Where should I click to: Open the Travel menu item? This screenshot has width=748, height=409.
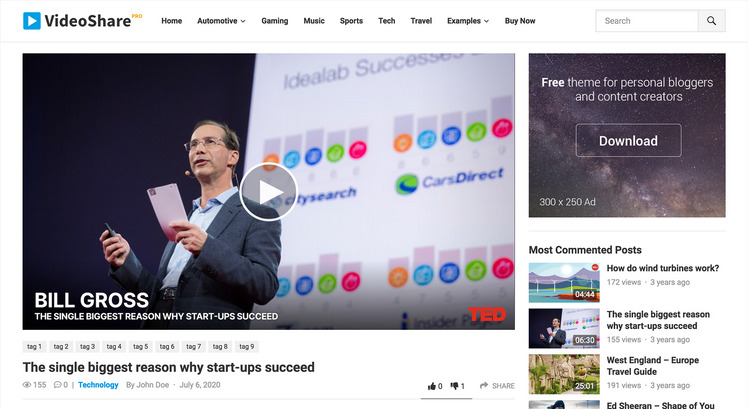pos(421,21)
